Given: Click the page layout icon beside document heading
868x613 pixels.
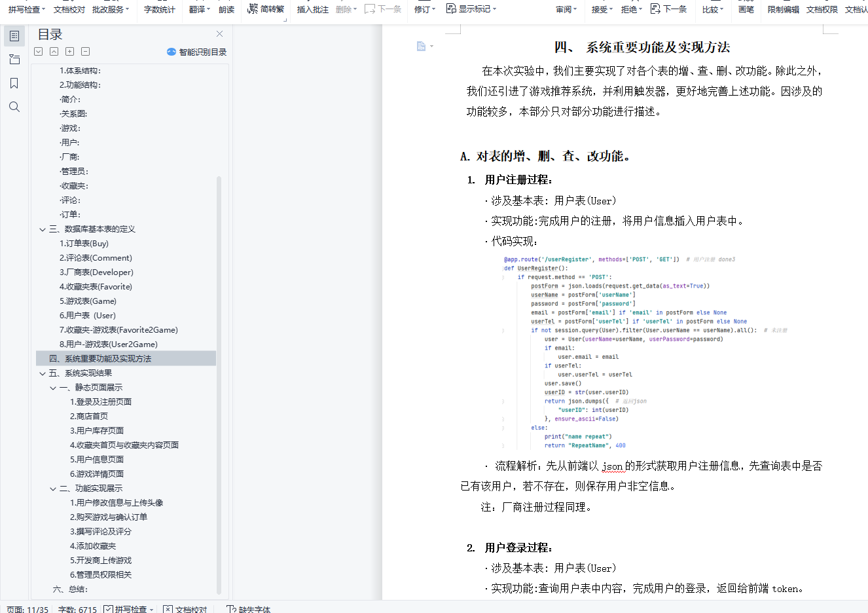Looking at the screenshot, I should 422,46.
